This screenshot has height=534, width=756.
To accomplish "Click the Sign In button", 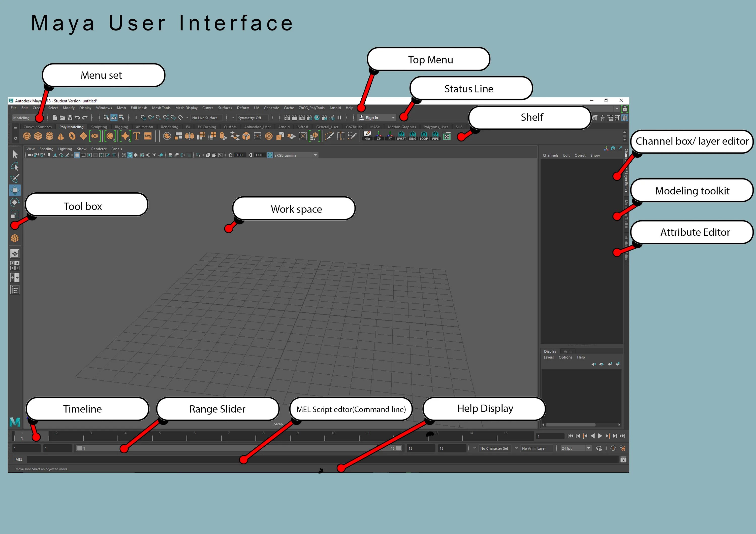I will pyautogui.click(x=372, y=118).
